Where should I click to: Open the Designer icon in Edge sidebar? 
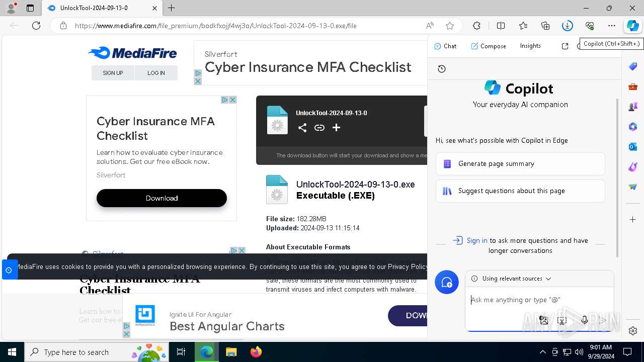point(633,167)
